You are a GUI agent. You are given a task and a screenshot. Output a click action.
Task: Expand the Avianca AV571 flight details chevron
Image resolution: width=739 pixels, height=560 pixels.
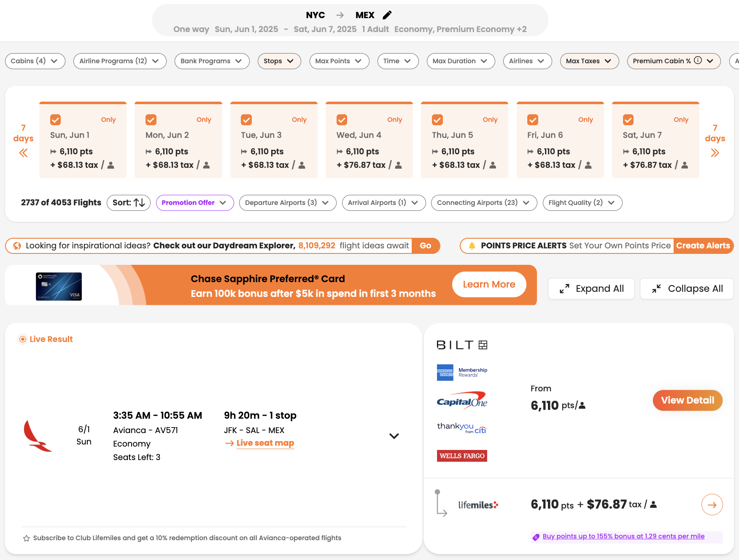click(x=394, y=436)
